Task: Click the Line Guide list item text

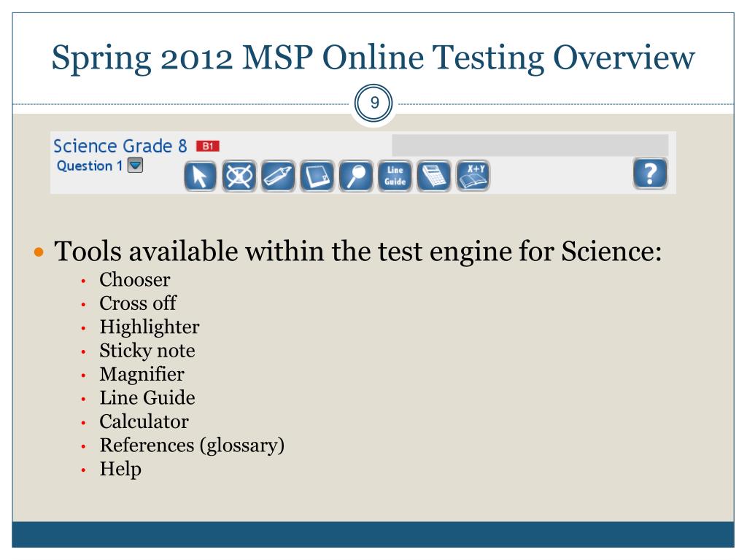Action: 147,397
